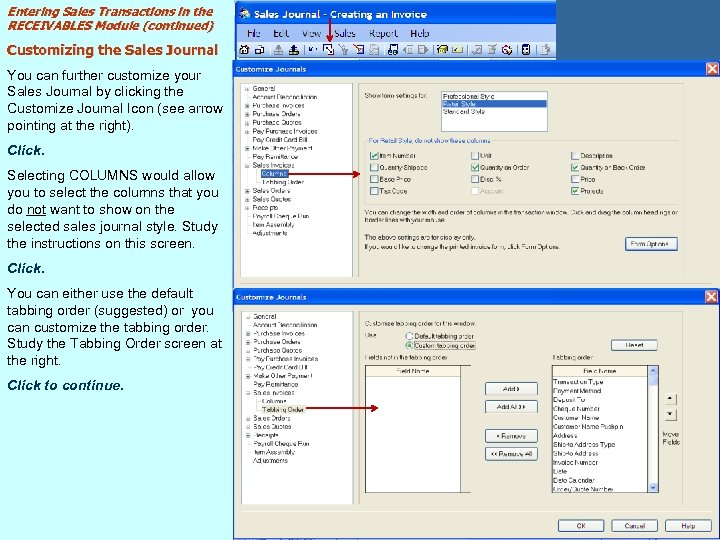
Task: Click the yellow note icon beside shipment icon
Action: [x=457, y=50]
